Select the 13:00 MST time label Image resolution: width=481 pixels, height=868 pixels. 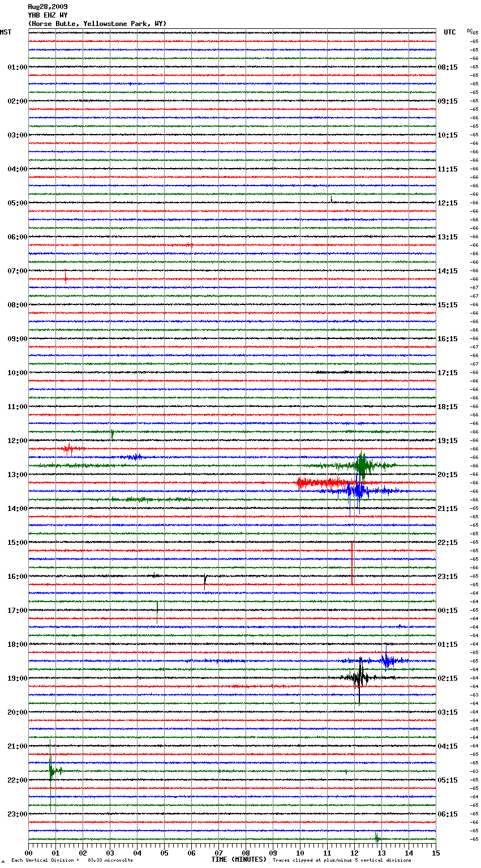18,475
